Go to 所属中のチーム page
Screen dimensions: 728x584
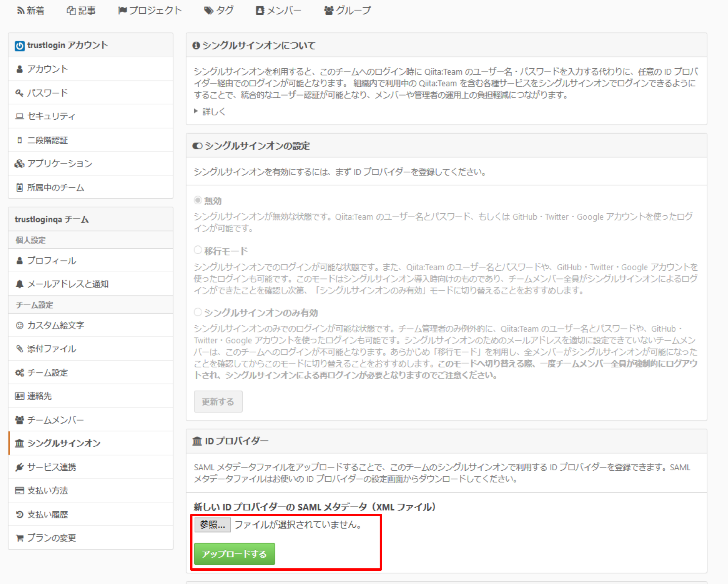pyautogui.click(x=91, y=187)
